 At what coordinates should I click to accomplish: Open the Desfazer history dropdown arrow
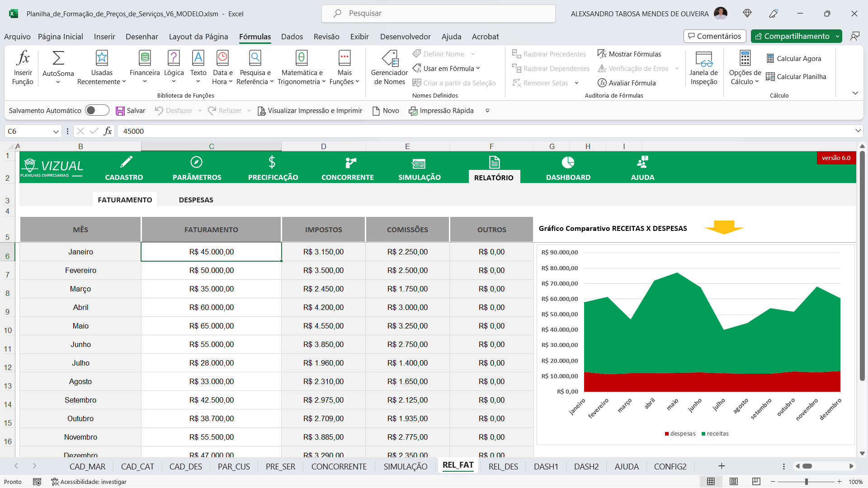[x=199, y=111]
